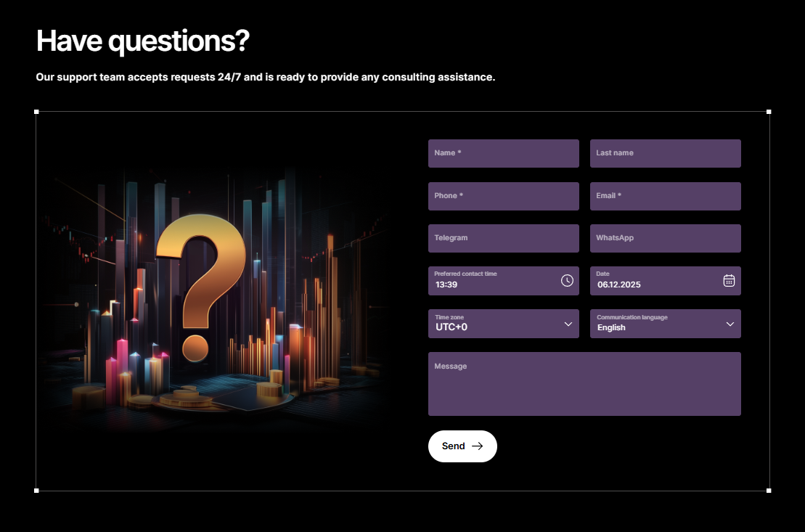This screenshot has width=805, height=532.
Task: Click the arrow icon on Send button
Action: pos(477,446)
